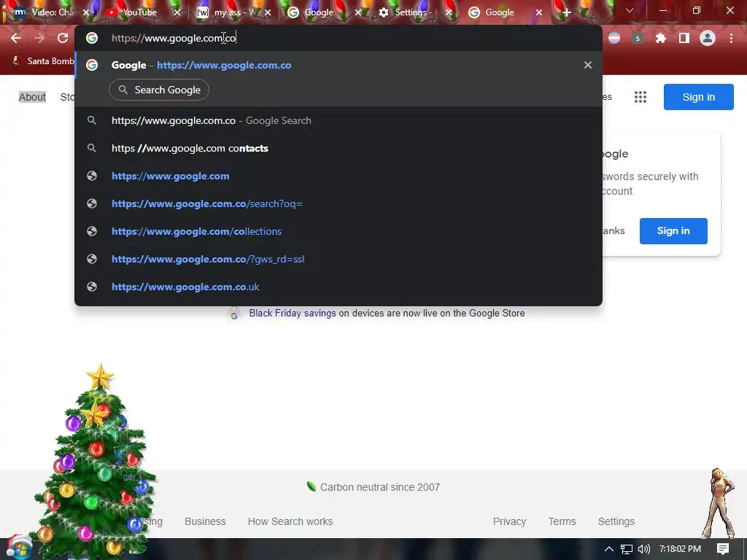This screenshot has width=747, height=560.
Task: Open the clock showing 7:18:02 PM
Action: point(680,549)
